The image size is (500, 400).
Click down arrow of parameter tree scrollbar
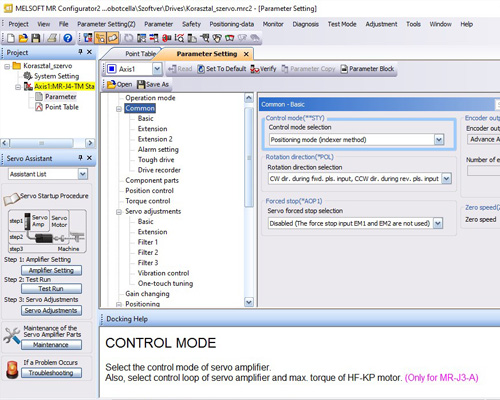tap(249, 302)
